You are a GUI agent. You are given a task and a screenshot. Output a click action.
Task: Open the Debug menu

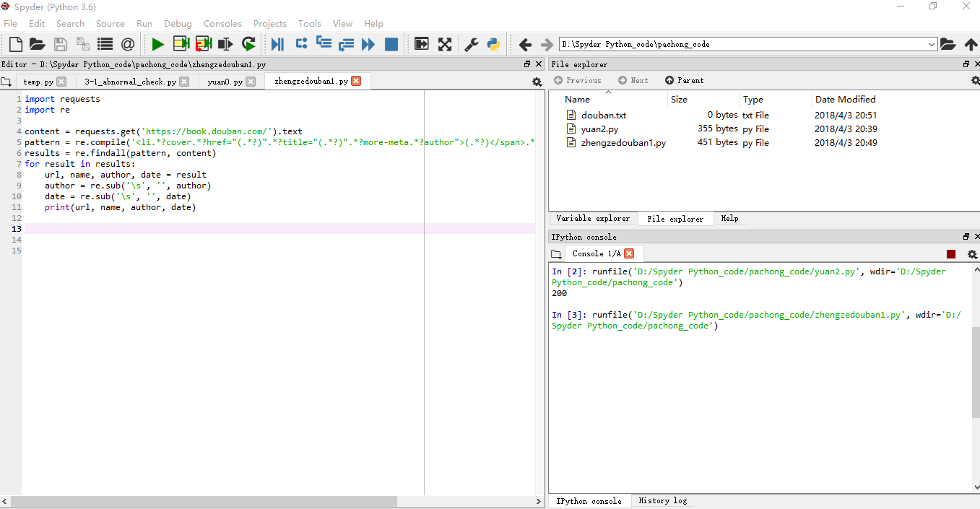[x=178, y=24]
